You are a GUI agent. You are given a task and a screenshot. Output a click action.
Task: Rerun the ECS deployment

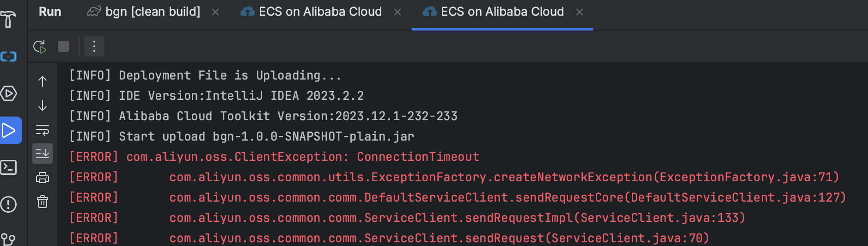pos(40,46)
